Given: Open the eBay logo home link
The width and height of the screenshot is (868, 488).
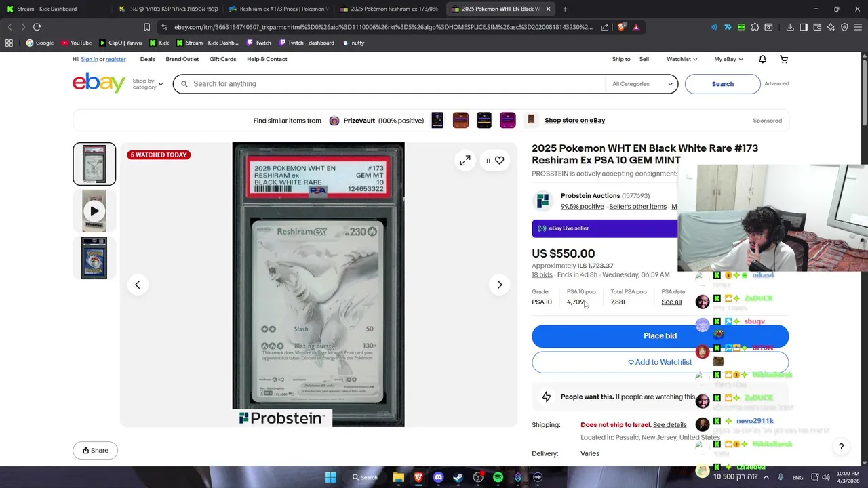Looking at the screenshot, I should click(99, 83).
